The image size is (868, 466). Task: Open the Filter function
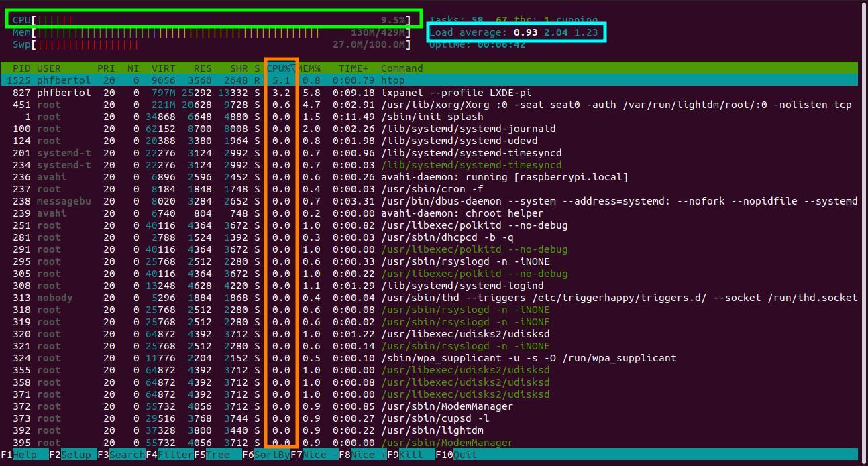(168, 455)
